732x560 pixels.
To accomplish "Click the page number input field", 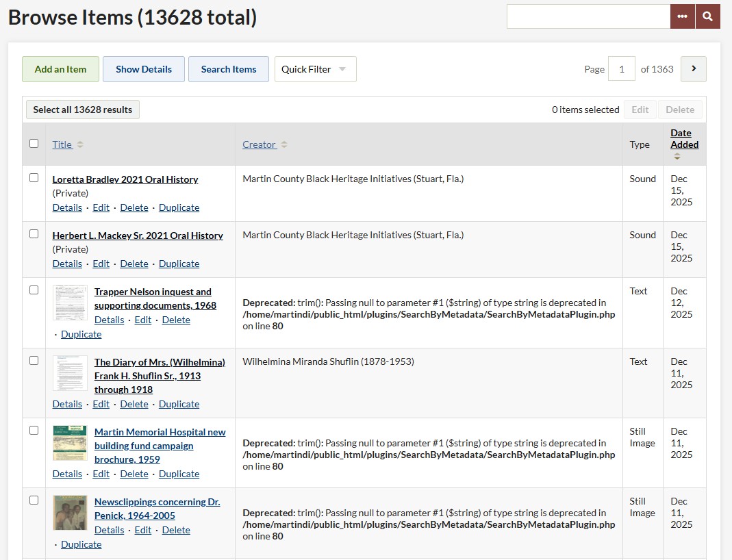I will pyautogui.click(x=622, y=69).
